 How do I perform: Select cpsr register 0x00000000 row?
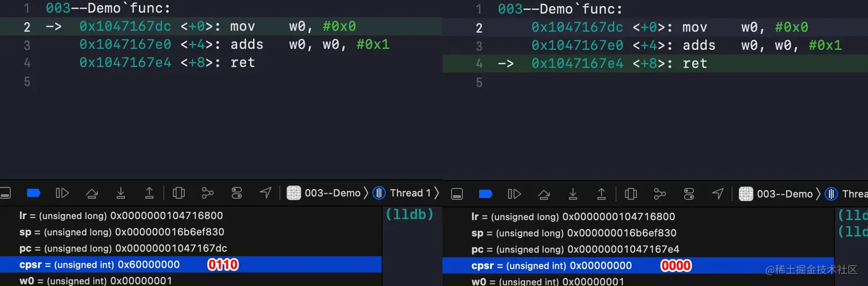[638, 265]
